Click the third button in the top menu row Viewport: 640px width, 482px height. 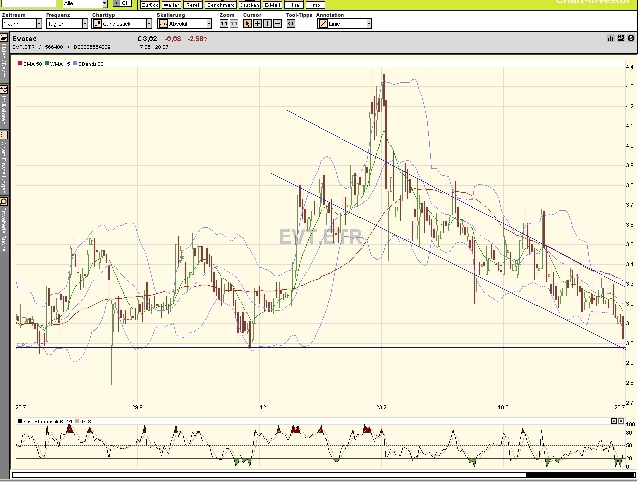(x=193, y=5)
